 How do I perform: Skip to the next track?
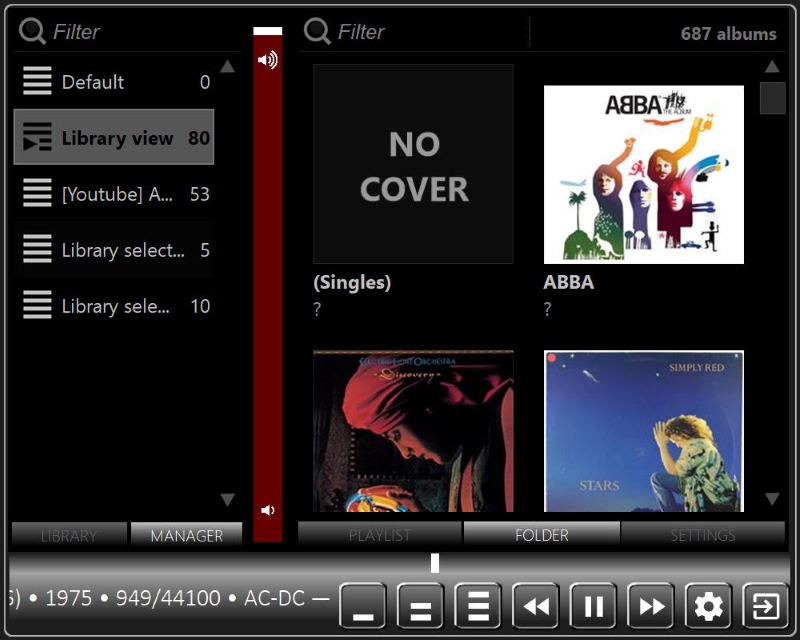coord(652,606)
